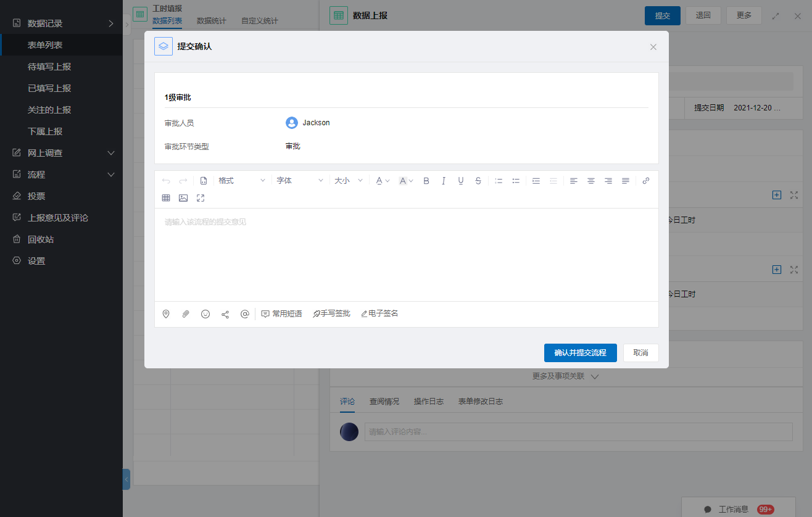Maximize the editor to fullscreen
This screenshot has height=517, width=812.
click(201, 198)
